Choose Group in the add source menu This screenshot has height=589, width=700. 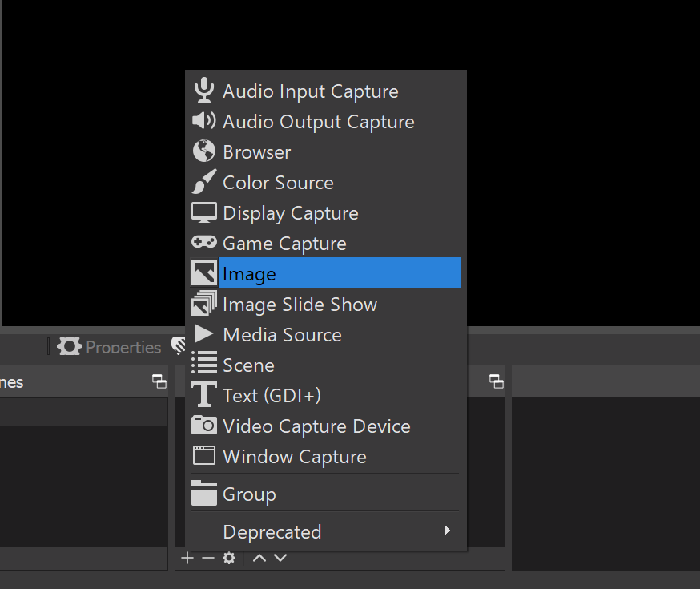coord(249,494)
